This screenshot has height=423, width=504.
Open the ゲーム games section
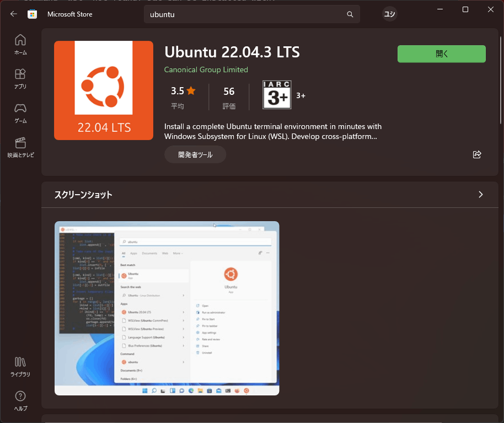(20, 113)
